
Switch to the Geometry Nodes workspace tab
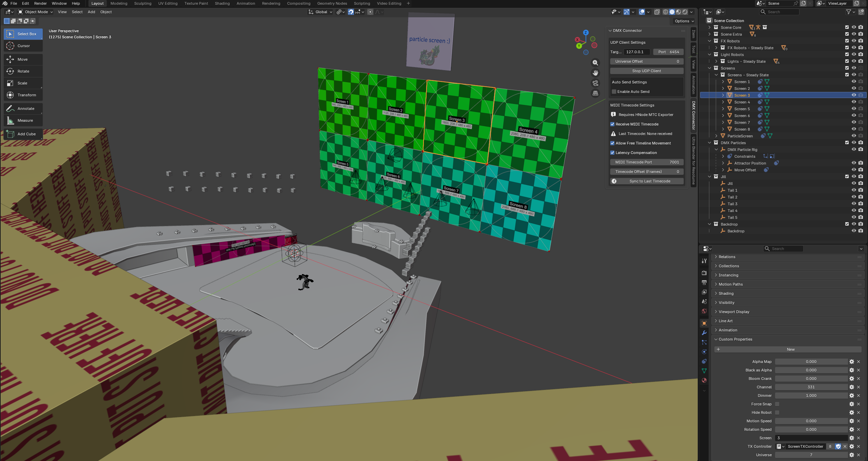332,3
